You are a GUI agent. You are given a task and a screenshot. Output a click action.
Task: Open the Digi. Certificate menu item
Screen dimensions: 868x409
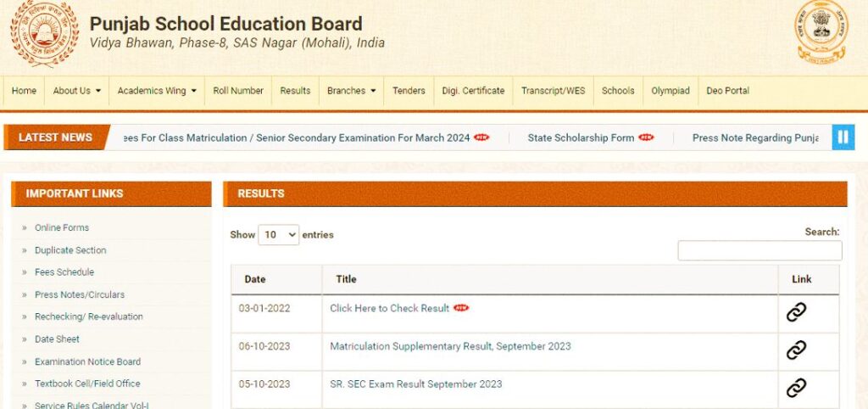pos(473,91)
